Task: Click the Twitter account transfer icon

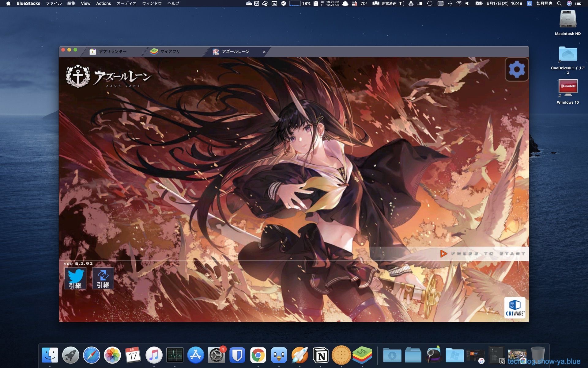Action: pos(75,278)
